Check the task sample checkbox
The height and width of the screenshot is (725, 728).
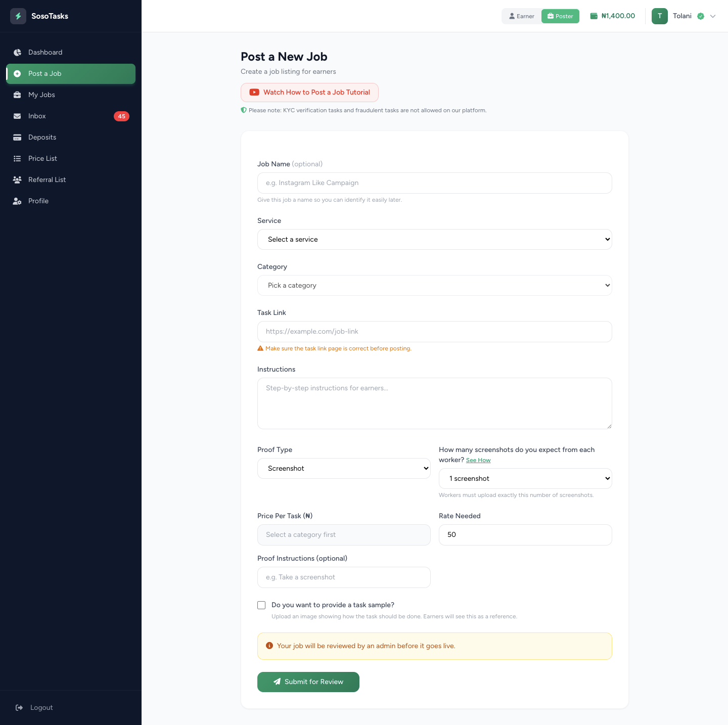point(261,605)
